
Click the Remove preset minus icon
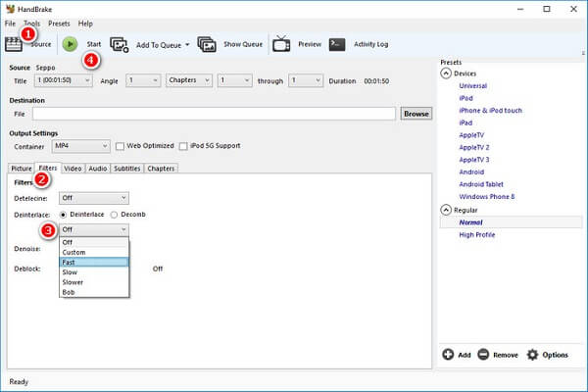[483, 354]
